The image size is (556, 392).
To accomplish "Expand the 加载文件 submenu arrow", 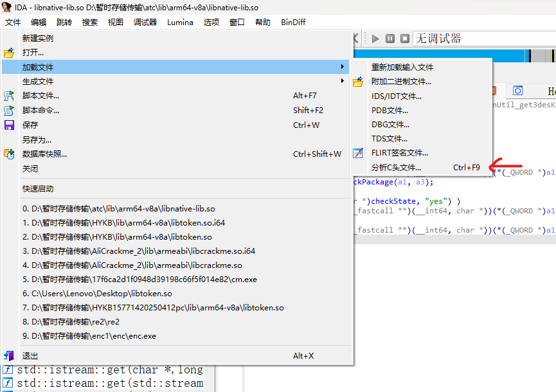I will click(x=342, y=67).
